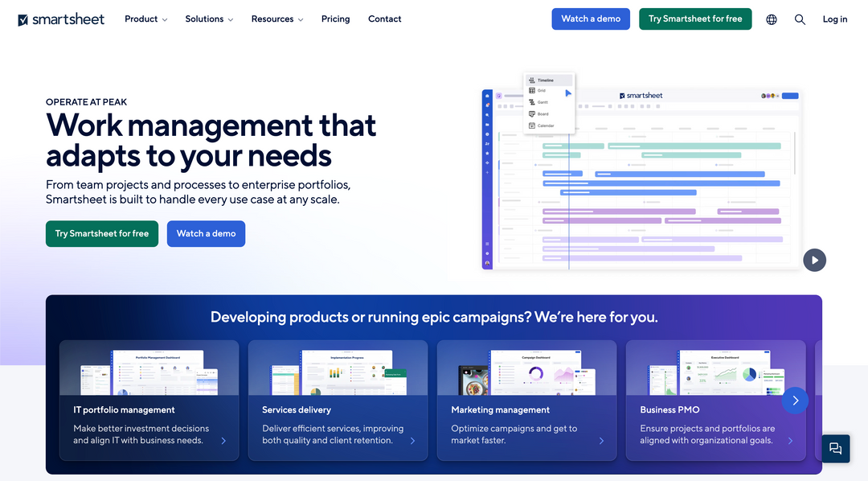Expand the Product menu
This screenshot has height=481, width=868.
[145, 18]
